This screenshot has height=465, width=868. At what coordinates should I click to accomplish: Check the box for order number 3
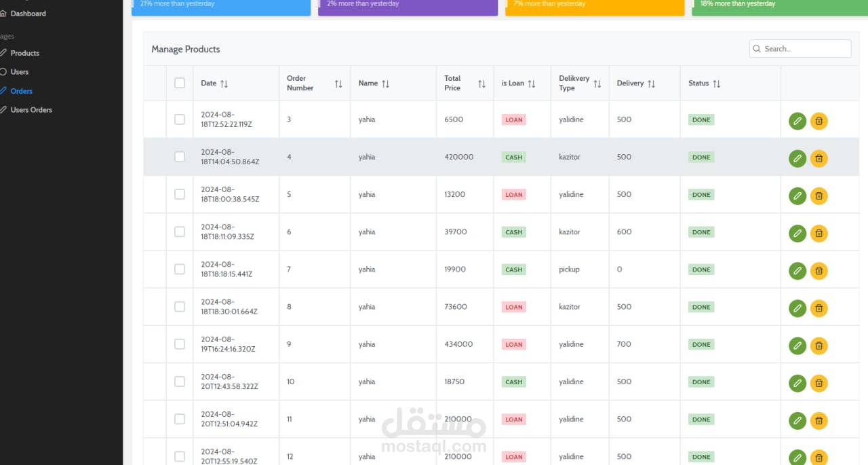pos(180,119)
